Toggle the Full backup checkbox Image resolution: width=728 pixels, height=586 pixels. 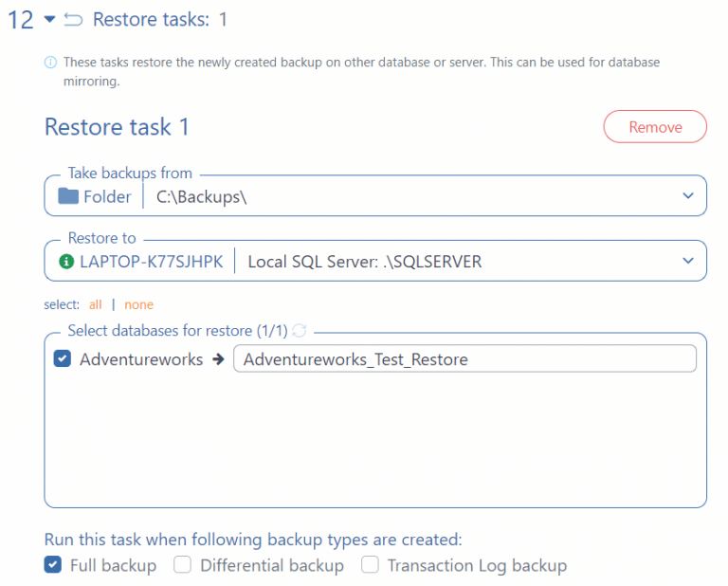[x=53, y=565]
